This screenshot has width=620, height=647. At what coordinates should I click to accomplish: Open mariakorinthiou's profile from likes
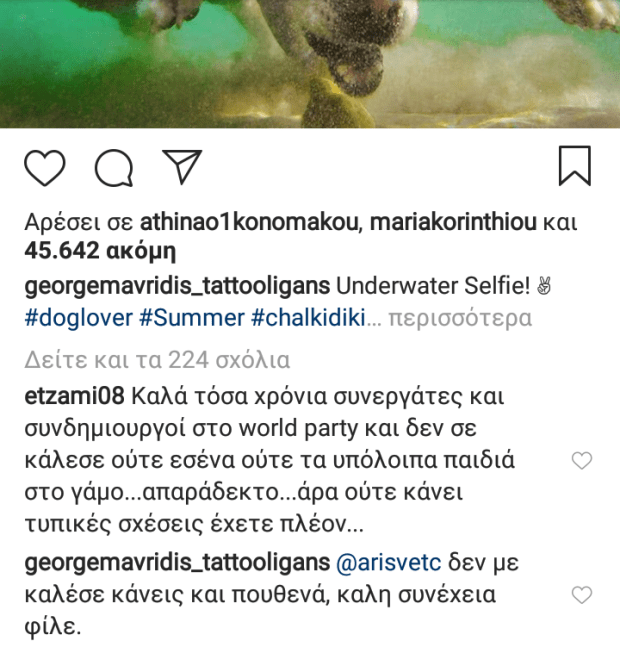pos(453,222)
